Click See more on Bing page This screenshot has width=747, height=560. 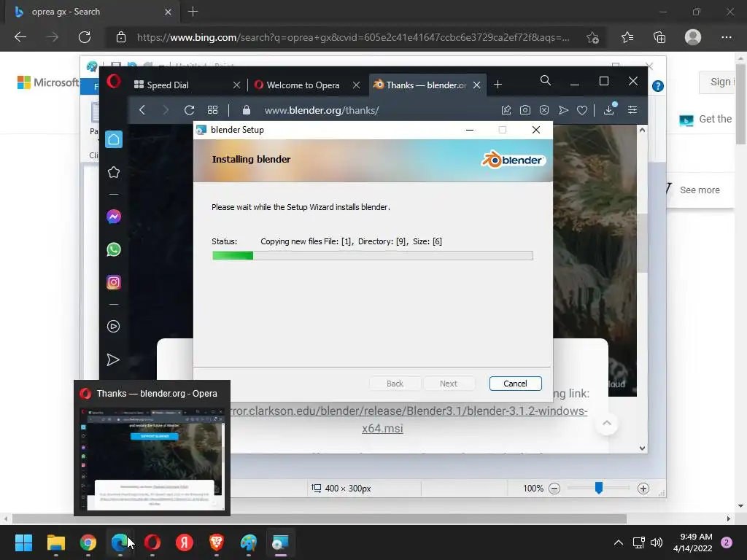[x=700, y=190]
